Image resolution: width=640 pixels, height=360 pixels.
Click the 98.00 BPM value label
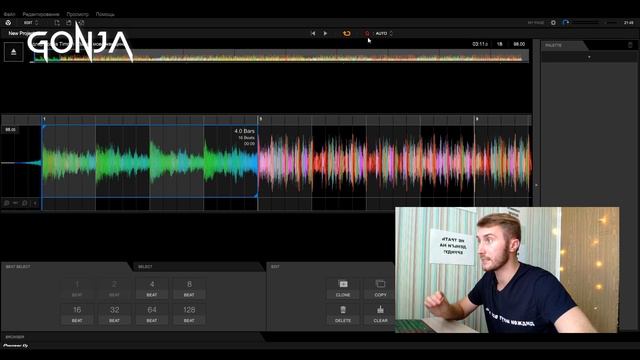[519, 44]
